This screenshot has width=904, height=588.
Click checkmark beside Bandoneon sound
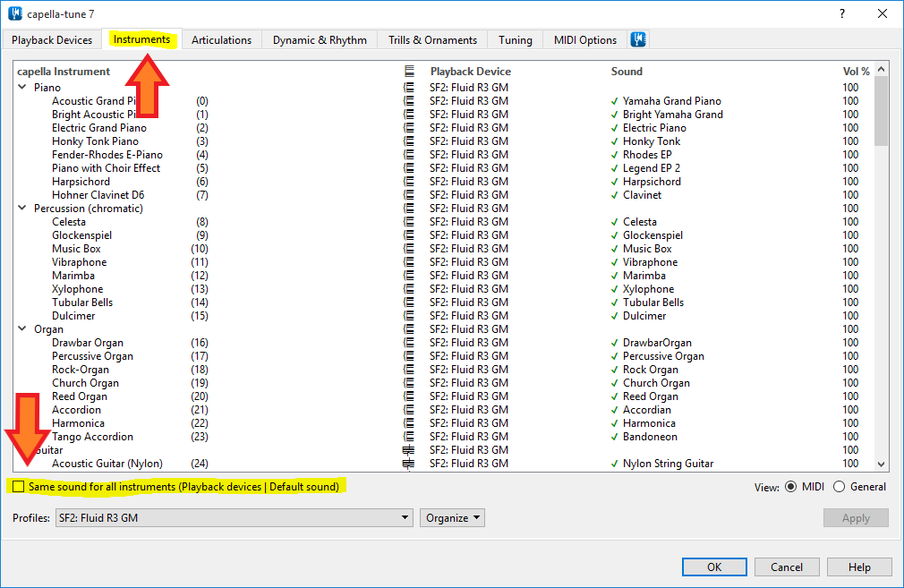615,437
